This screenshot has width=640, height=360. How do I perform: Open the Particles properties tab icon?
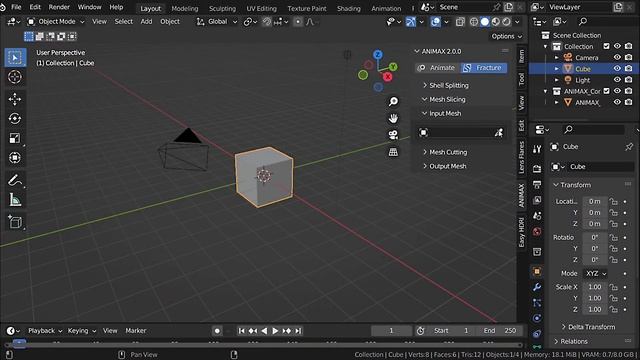point(537,303)
